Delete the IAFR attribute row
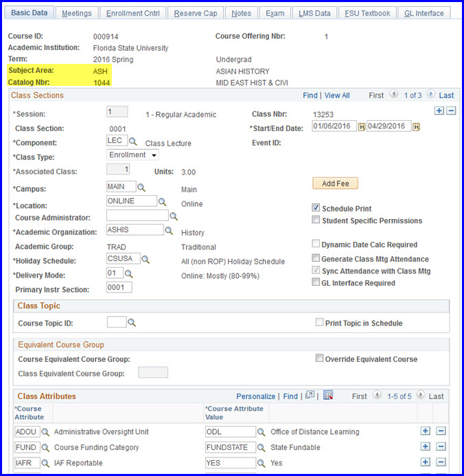The height and width of the screenshot is (476, 464). click(x=441, y=462)
